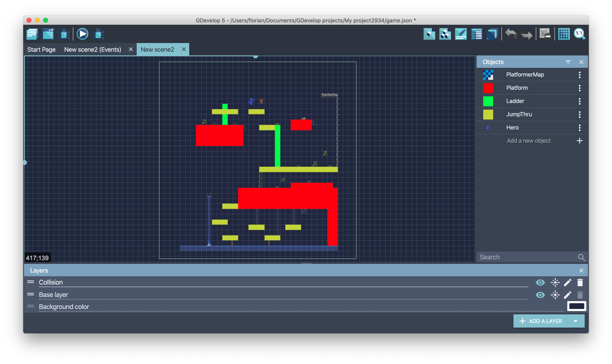
Task: Switch to New scene2 (Events) tab
Action: click(93, 50)
